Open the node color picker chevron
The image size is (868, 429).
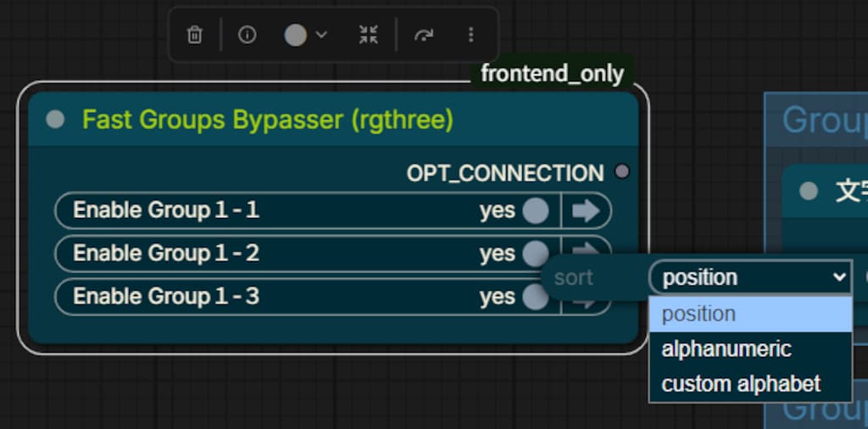click(x=321, y=35)
